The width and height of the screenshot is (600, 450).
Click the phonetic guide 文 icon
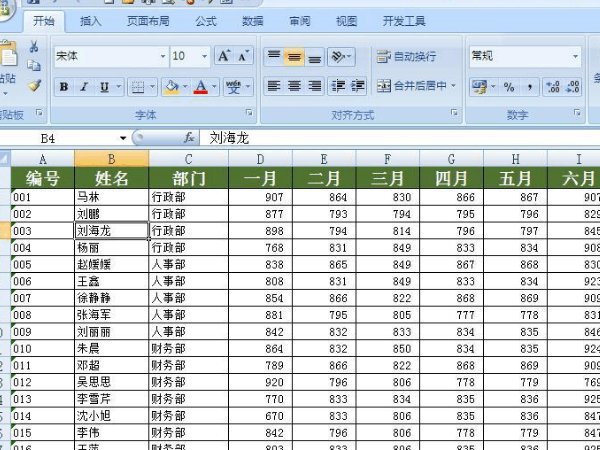(x=233, y=87)
